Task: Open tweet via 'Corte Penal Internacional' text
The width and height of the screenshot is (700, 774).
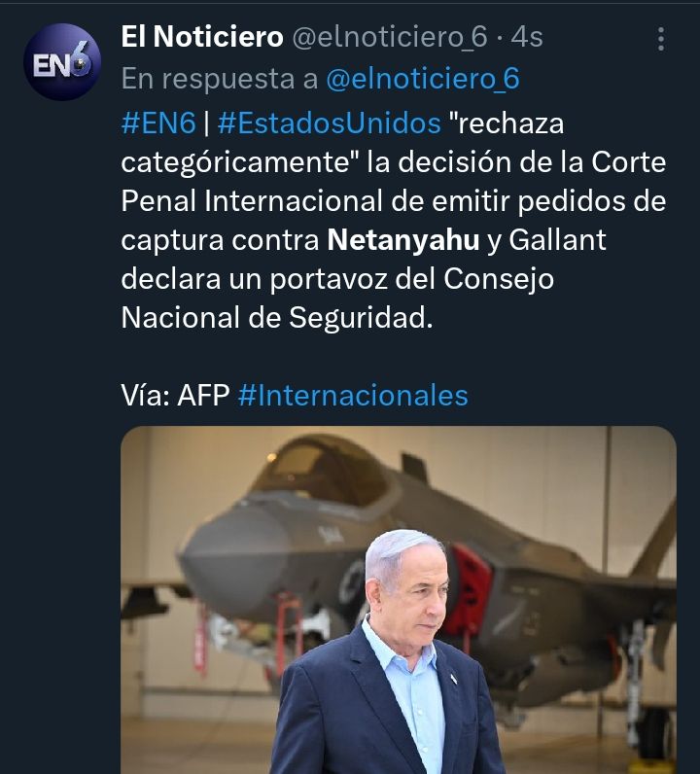Action: tap(394, 182)
